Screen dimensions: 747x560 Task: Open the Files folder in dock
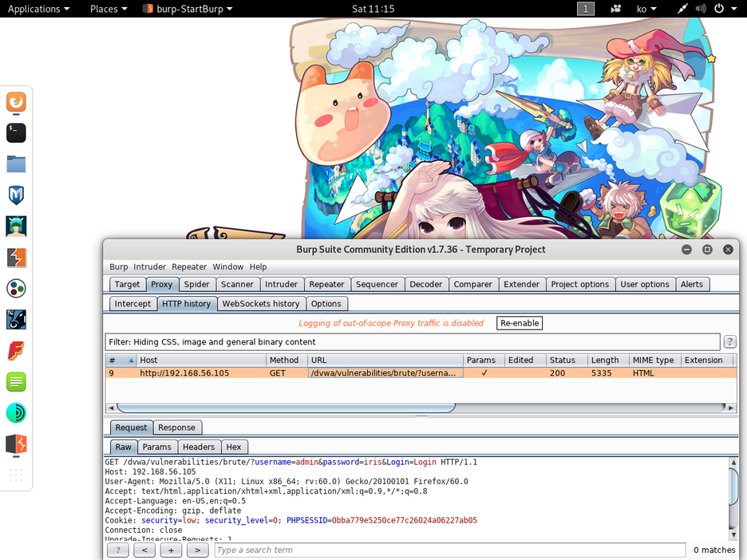(16, 164)
